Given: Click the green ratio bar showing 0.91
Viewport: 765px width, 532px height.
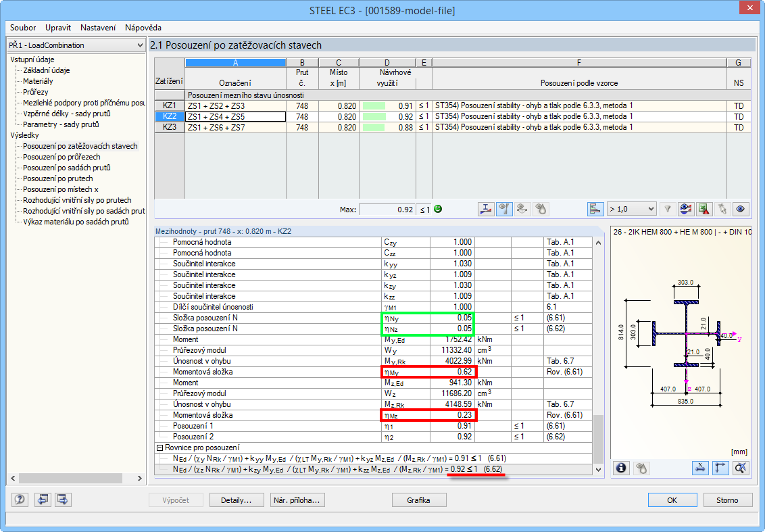Looking at the screenshot, I should click(374, 106).
